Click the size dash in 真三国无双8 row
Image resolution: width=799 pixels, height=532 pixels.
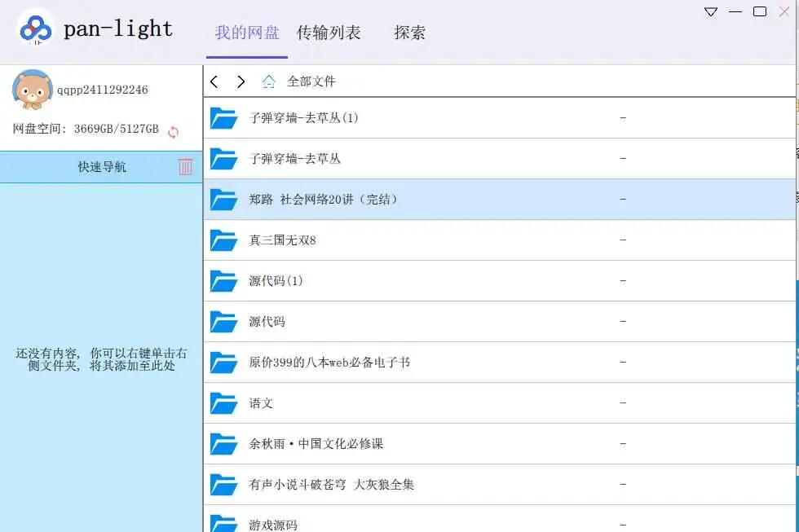tap(623, 240)
